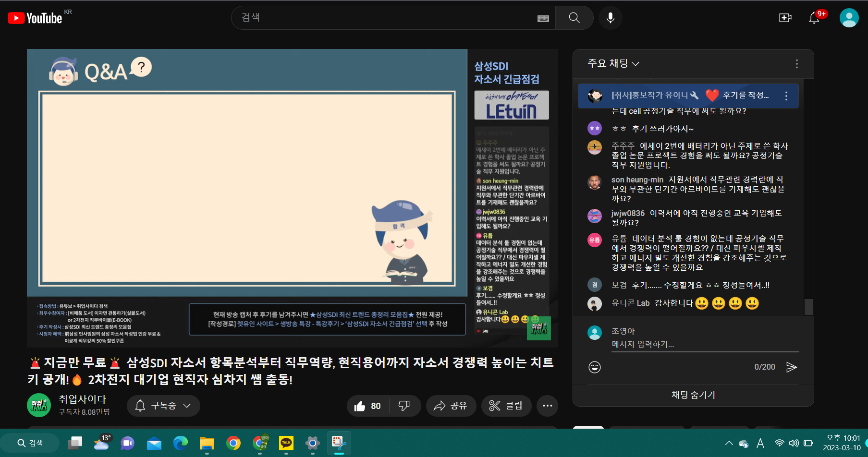Click the 클립 clip button

coord(506,406)
